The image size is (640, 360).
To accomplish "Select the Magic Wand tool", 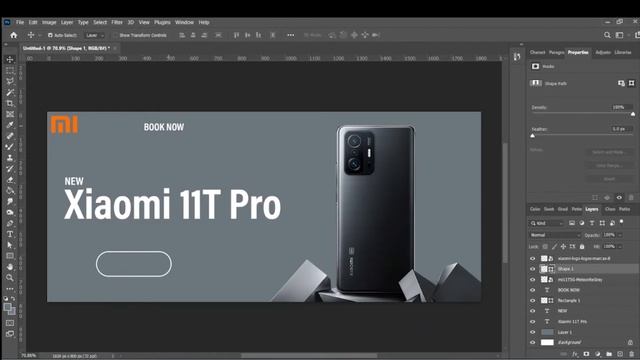I will click(10, 92).
